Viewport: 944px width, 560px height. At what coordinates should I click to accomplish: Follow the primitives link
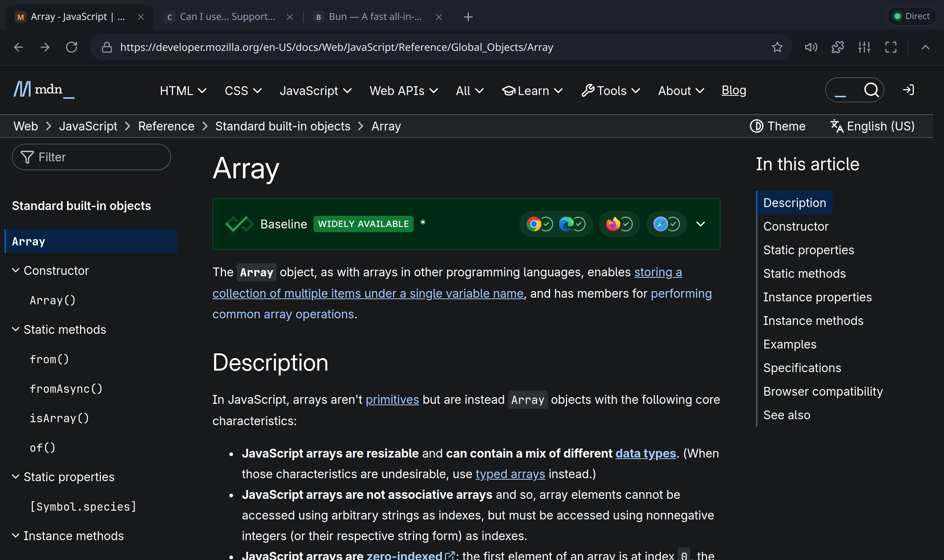392,400
